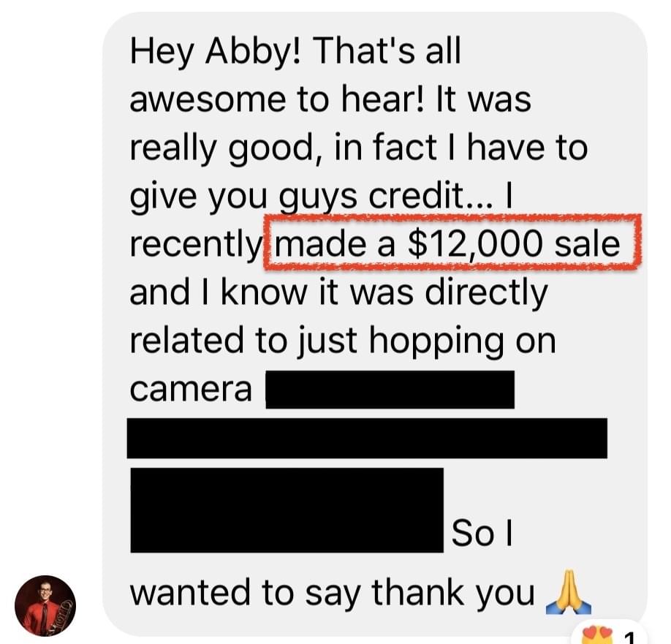Click the word 'recently' before the red box
The width and height of the screenshot is (671, 644).
click(196, 245)
